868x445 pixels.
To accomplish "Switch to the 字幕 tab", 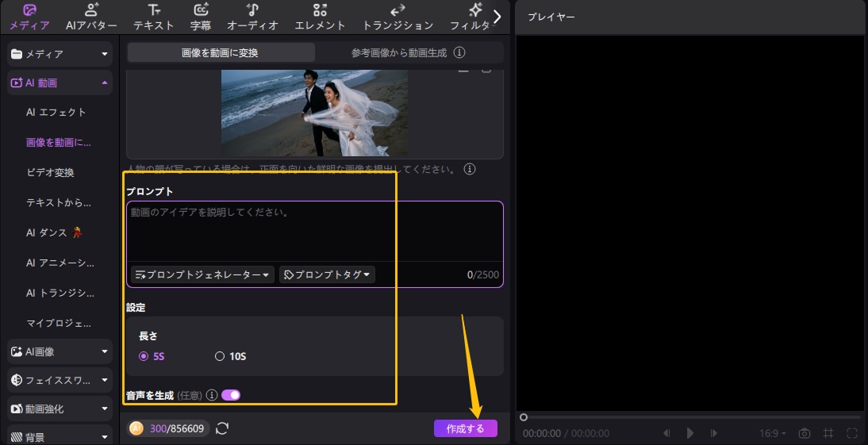I will pyautogui.click(x=201, y=17).
